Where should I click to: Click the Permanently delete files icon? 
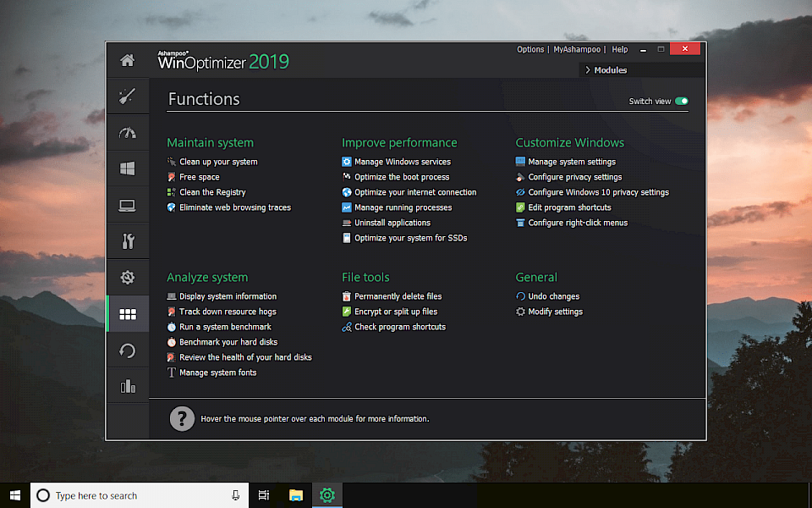pos(347,296)
